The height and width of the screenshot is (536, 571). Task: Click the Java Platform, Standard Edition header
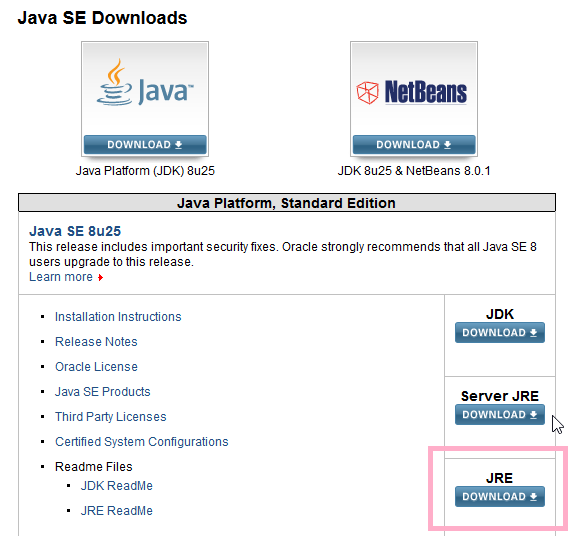286,203
